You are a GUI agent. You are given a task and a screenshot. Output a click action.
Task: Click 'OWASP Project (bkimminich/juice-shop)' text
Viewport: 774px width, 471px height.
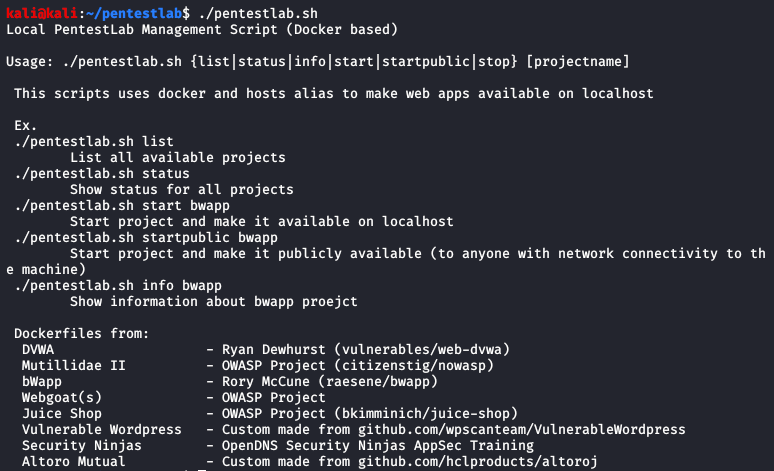point(370,414)
